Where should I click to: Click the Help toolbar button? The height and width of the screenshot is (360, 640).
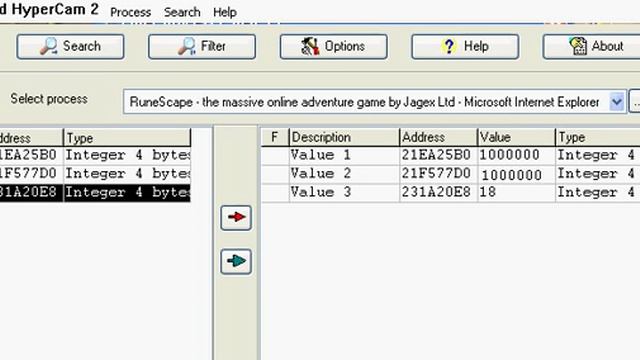tap(465, 47)
